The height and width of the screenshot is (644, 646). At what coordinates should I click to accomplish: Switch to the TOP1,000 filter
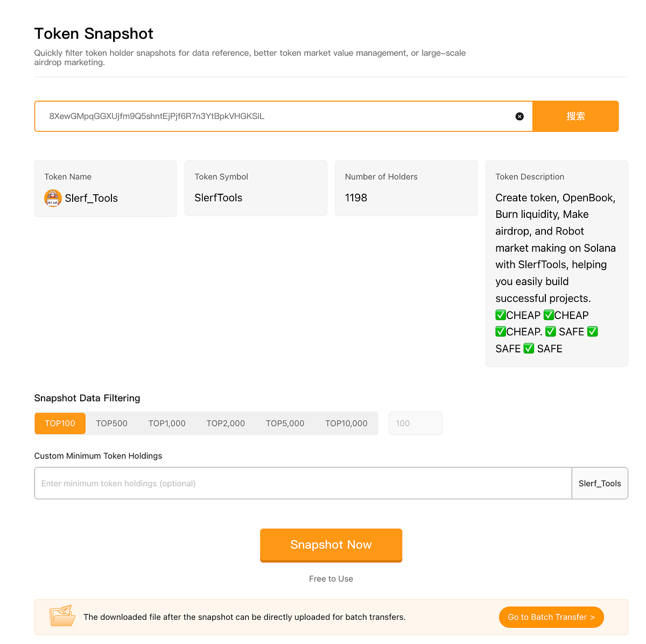pyautogui.click(x=167, y=423)
